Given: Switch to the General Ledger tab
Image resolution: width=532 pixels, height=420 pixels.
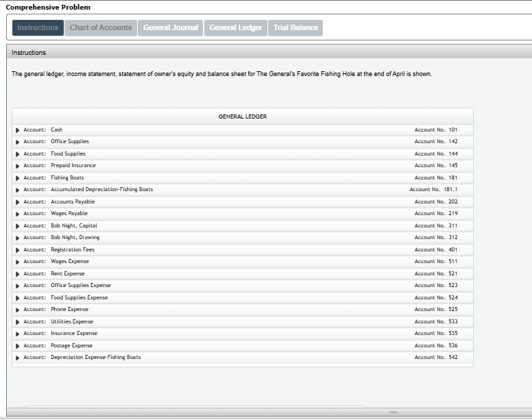Looking at the screenshot, I should (235, 28).
